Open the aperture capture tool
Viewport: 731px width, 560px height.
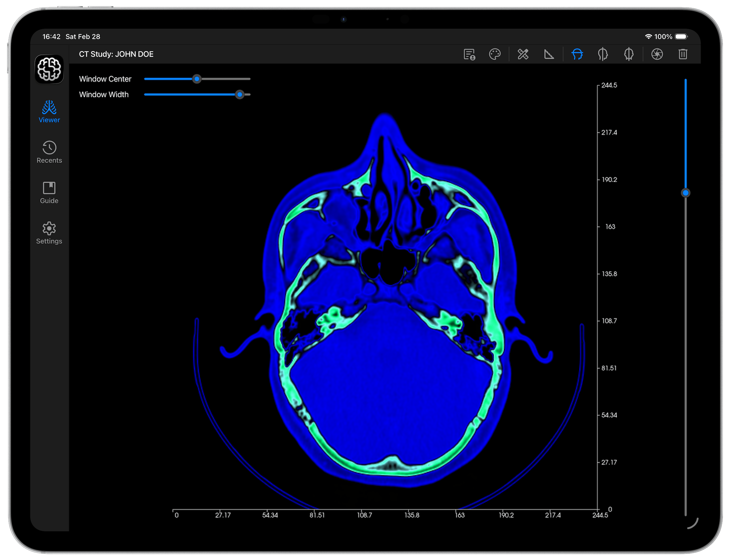point(657,54)
